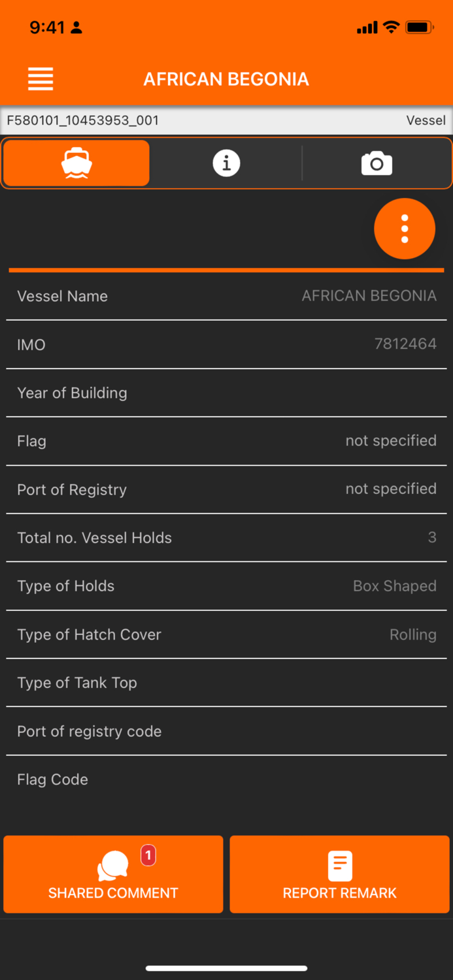The image size is (453, 980).
Task: Open the Report Remark section
Action: coord(339,874)
